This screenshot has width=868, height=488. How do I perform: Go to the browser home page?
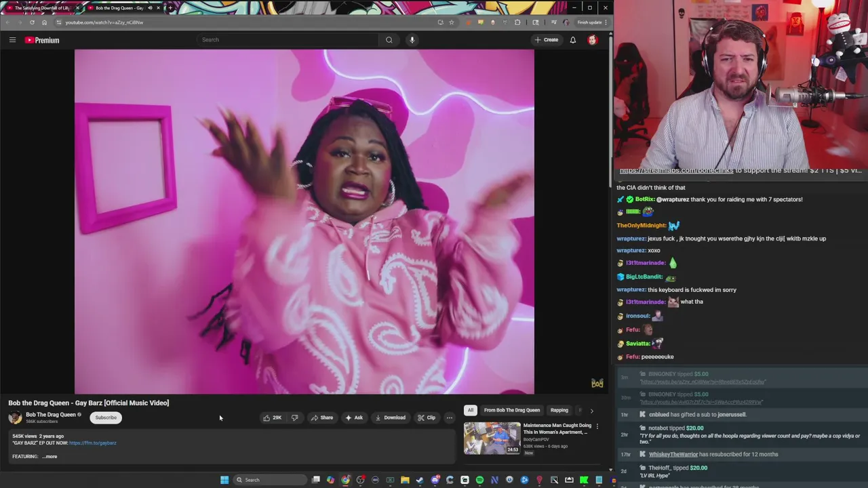(44, 22)
